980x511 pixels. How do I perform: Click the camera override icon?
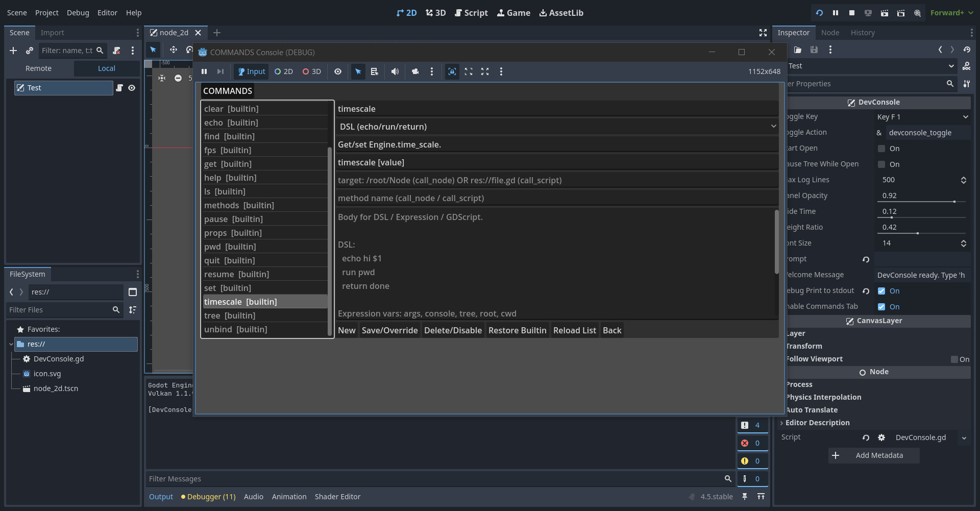pos(415,71)
